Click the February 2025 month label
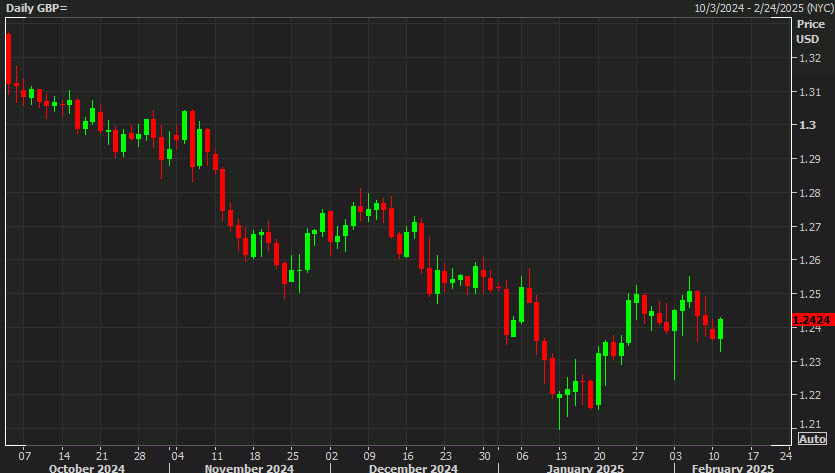The image size is (835, 473). tap(733, 468)
